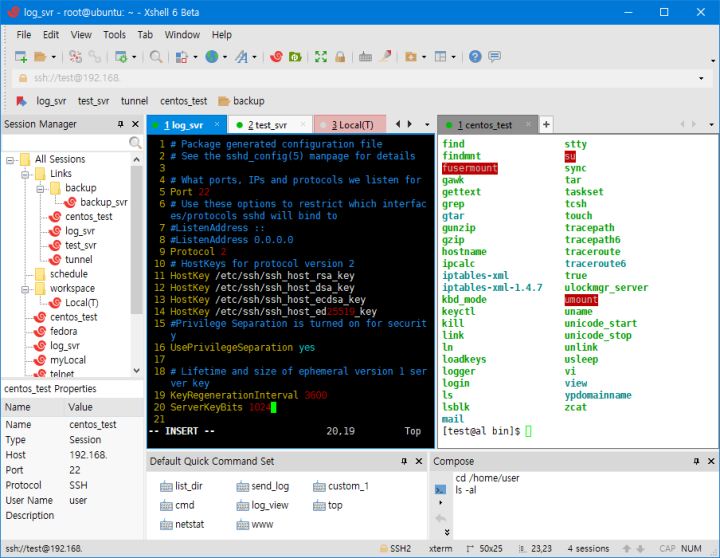Switch to the test_svr tab
The height and width of the screenshot is (558, 720).
(x=269, y=125)
